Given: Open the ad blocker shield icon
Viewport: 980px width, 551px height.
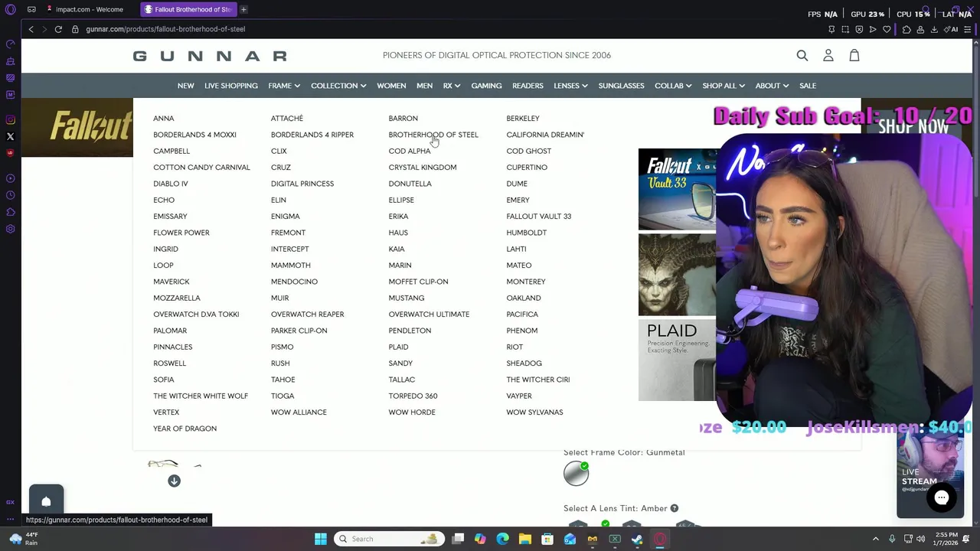Looking at the screenshot, I should click(x=859, y=29).
